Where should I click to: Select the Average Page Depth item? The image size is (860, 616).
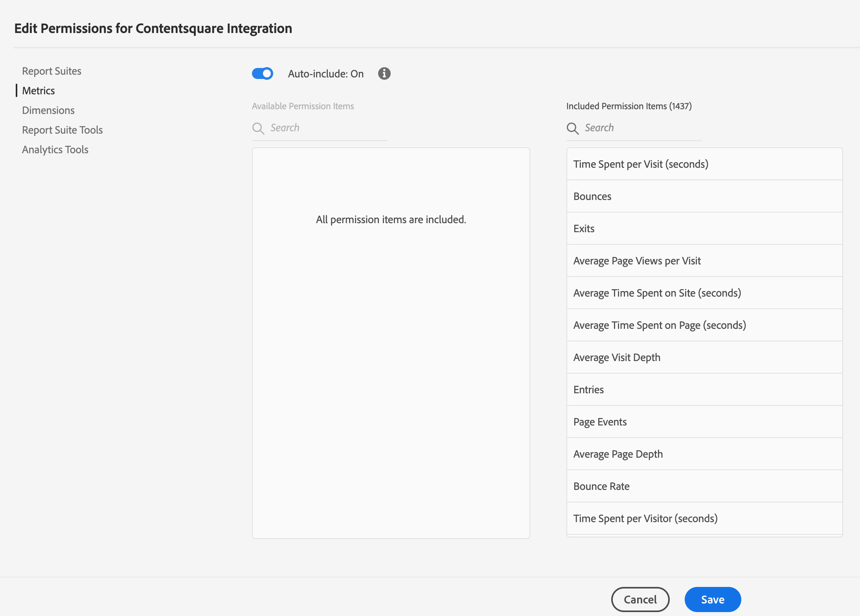click(x=704, y=454)
